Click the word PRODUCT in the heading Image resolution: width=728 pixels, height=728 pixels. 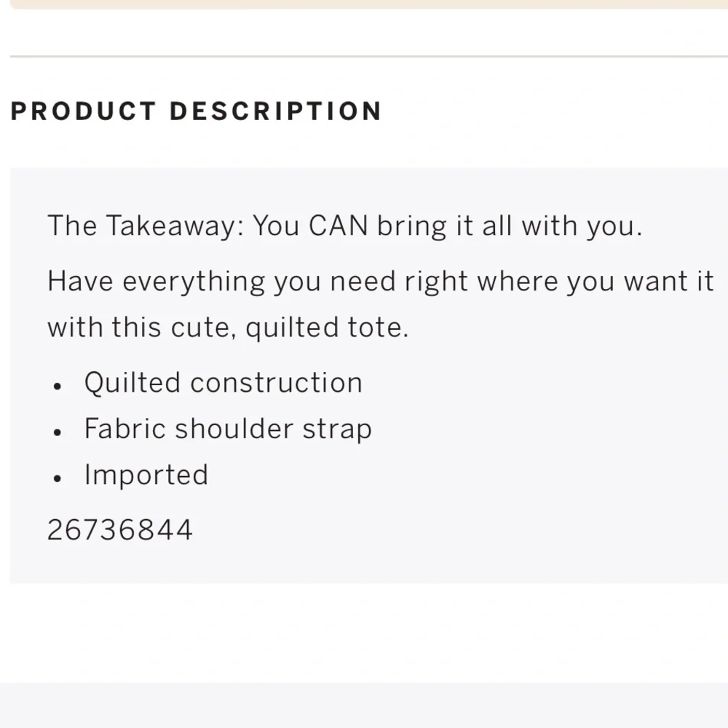(x=84, y=111)
